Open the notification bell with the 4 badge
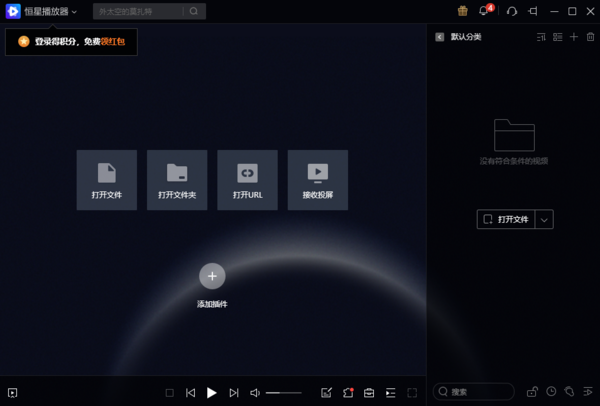Screen dimensions: 600x406 484,11
